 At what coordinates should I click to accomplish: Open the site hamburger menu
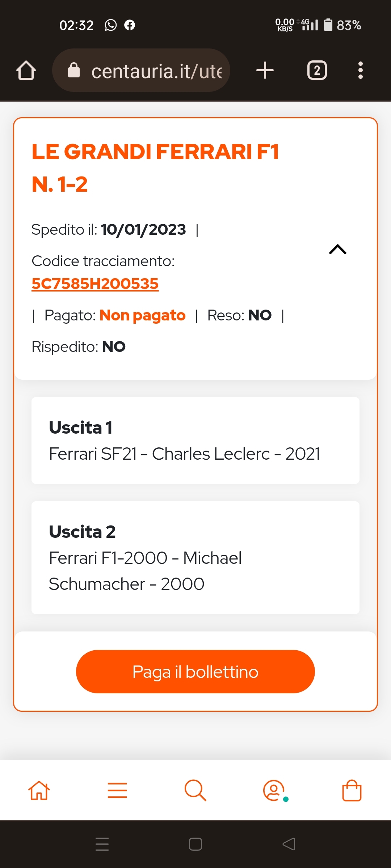[x=117, y=790]
